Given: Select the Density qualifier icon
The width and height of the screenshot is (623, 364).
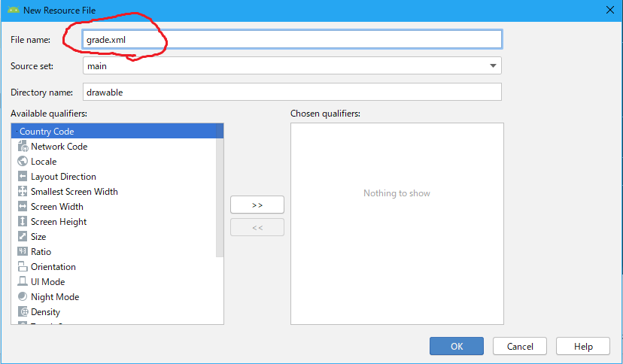Looking at the screenshot, I should coord(23,311).
